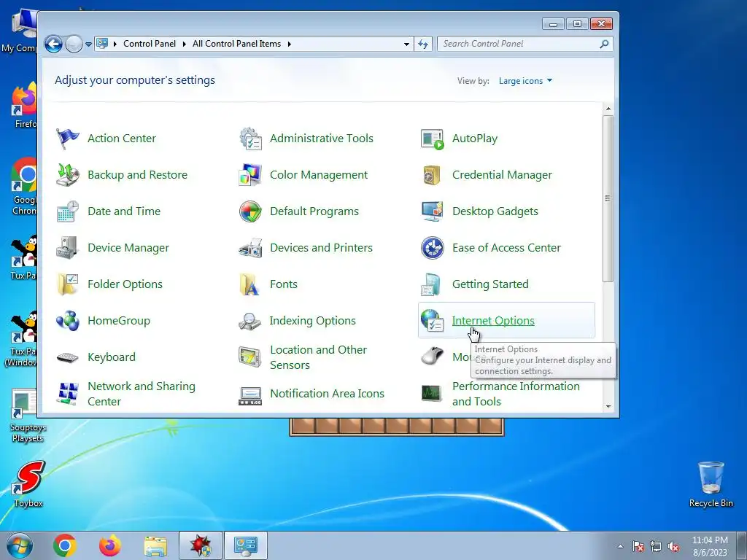
Task: Click the Ease of Access Center icon
Action: pos(433,248)
